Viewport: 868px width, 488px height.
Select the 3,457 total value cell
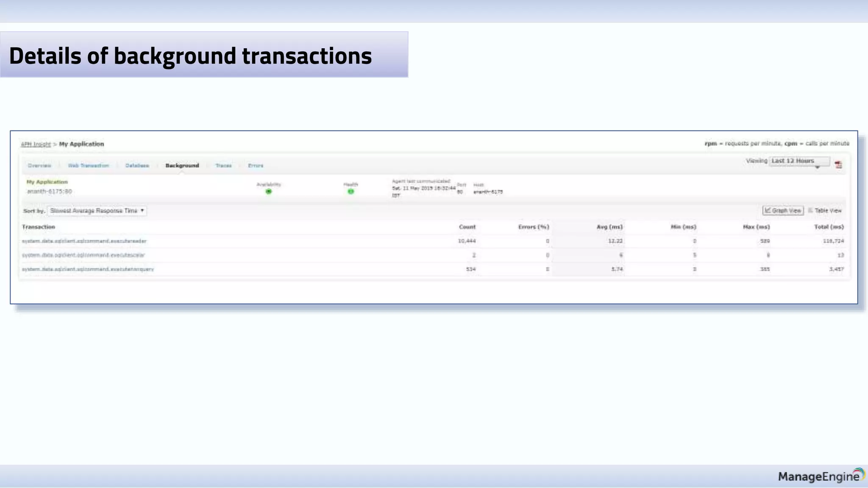837,269
